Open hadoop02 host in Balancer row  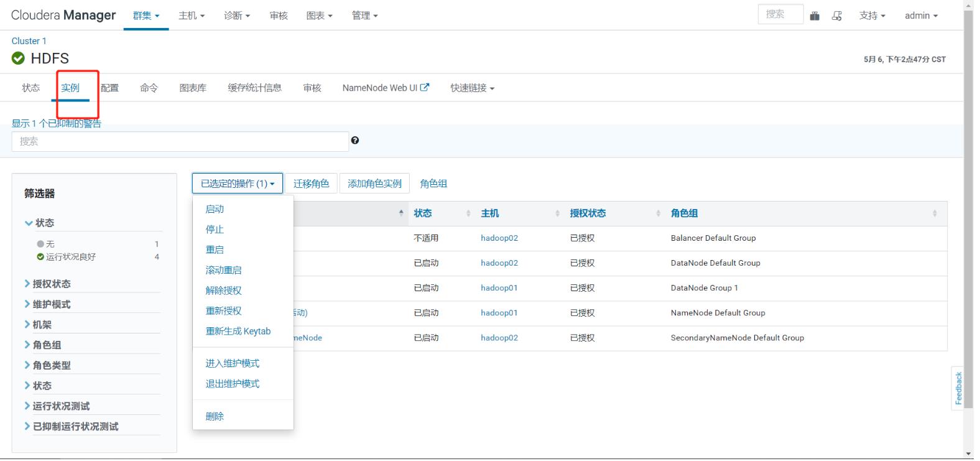[x=499, y=238]
